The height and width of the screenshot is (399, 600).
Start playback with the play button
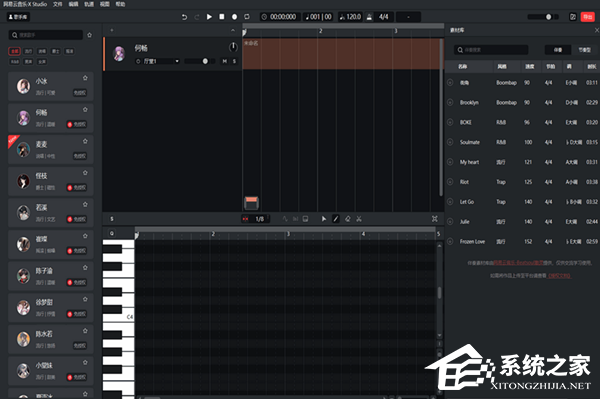tap(209, 17)
